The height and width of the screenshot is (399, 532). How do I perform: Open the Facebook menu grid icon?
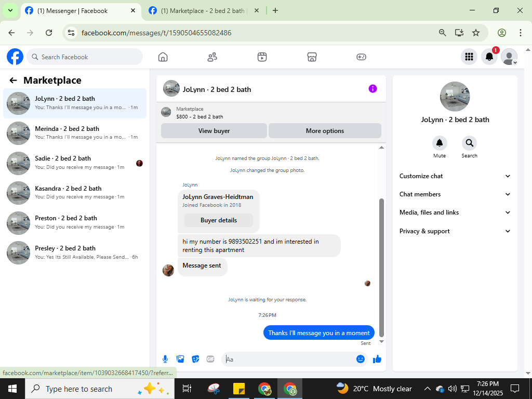469,57
